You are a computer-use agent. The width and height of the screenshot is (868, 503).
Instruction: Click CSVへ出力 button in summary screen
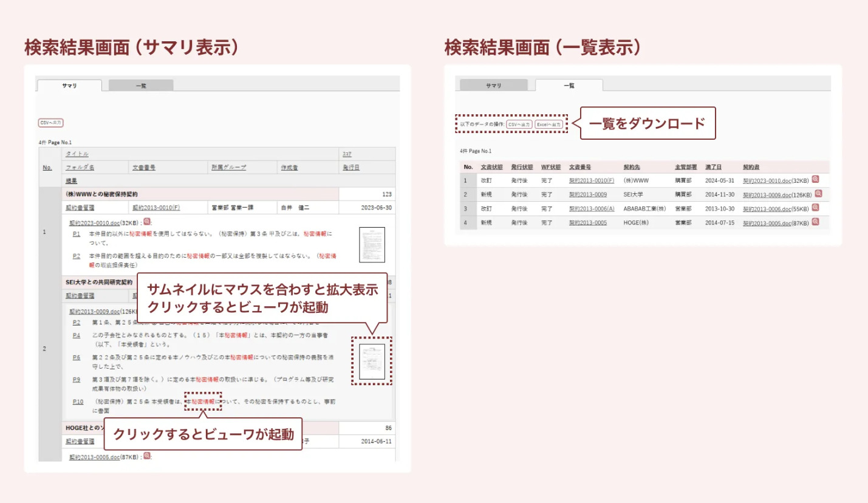[51, 123]
